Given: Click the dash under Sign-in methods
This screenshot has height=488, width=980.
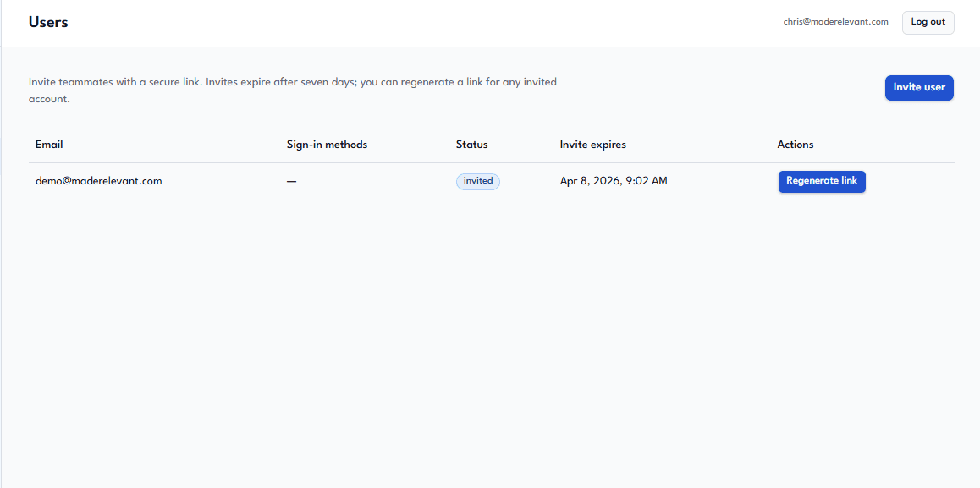Looking at the screenshot, I should (x=291, y=180).
